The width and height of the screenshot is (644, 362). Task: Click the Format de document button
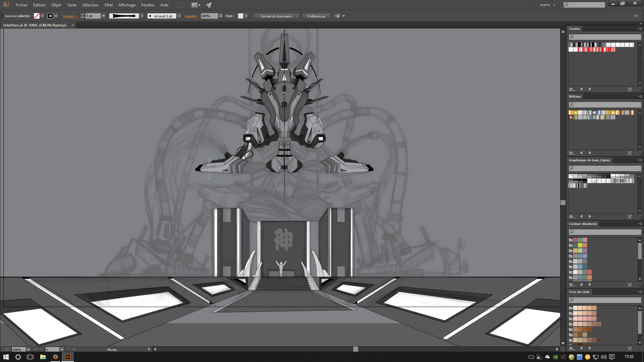coord(276,16)
